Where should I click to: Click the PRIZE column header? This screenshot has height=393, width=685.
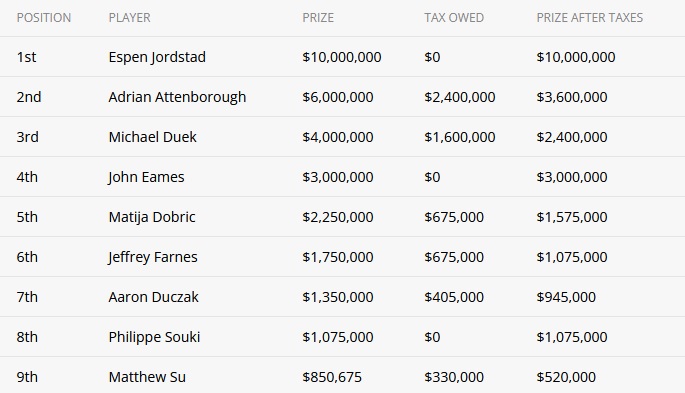pyautogui.click(x=318, y=18)
